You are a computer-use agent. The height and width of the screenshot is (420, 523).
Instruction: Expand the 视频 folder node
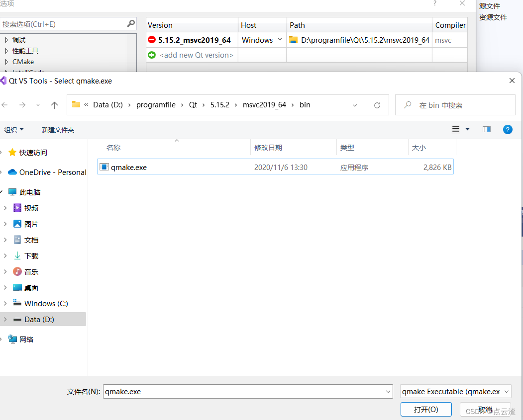click(5, 208)
